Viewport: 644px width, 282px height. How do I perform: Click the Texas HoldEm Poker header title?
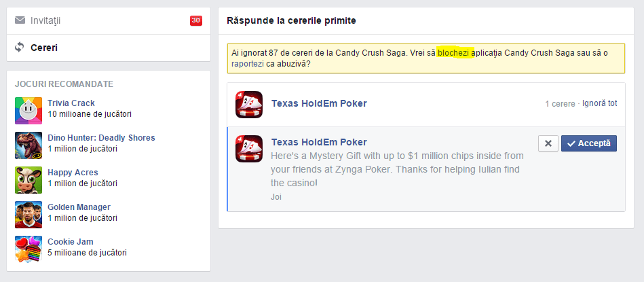click(319, 103)
